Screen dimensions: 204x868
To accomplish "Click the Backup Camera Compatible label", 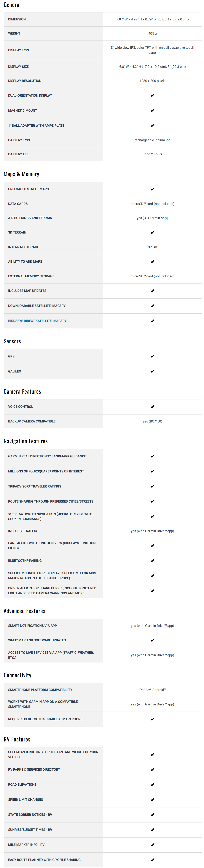I will [x=32, y=421].
